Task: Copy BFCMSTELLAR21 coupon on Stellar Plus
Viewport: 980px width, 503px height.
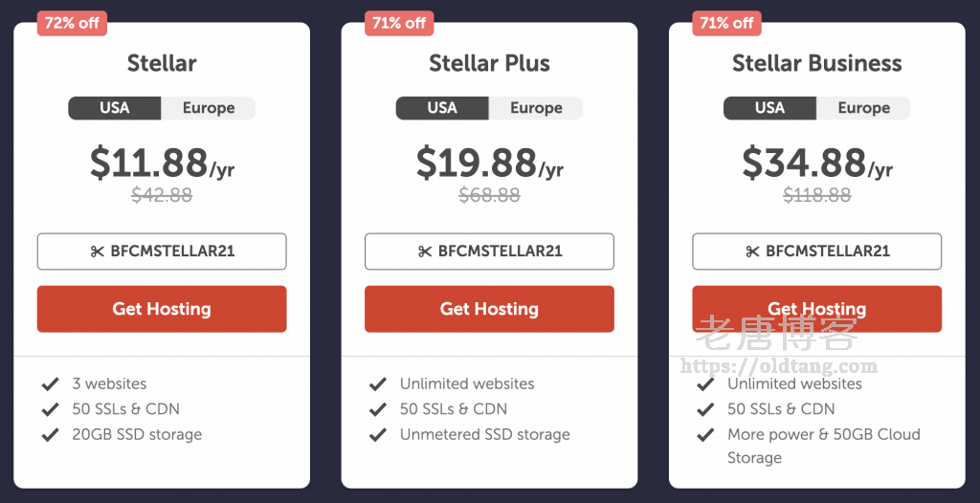Action: (489, 251)
